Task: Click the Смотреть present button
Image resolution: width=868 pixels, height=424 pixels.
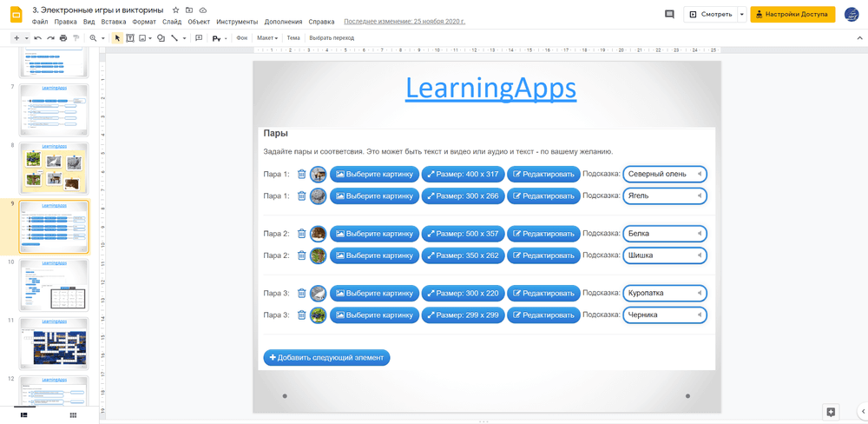Action: click(x=711, y=15)
